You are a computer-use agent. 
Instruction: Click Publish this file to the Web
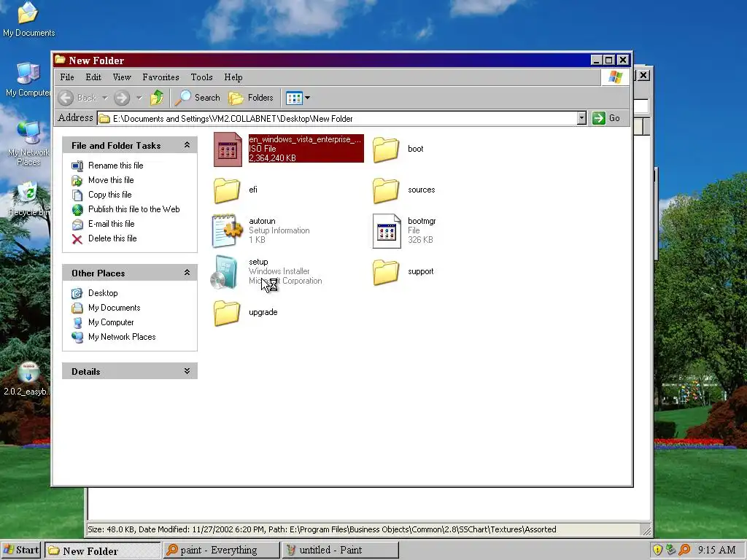(134, 209)
